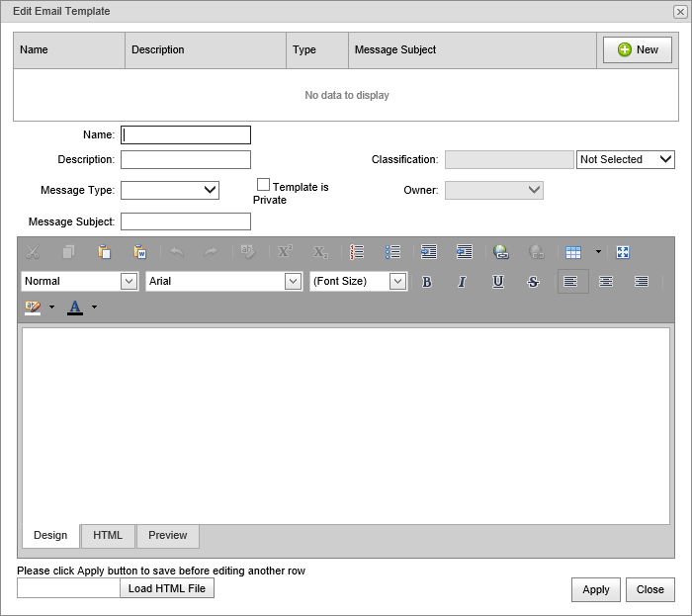Insert a bulleted list

pyautogui.click(x=392, y=252)
